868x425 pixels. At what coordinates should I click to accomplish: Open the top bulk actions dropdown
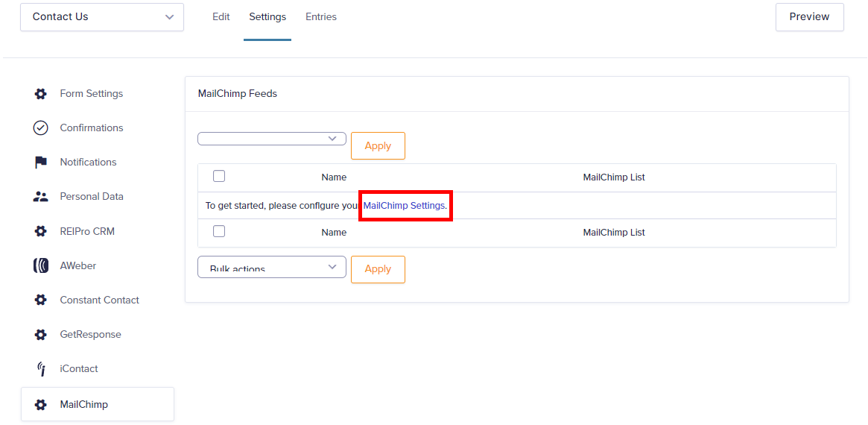[x=272, y=139]
